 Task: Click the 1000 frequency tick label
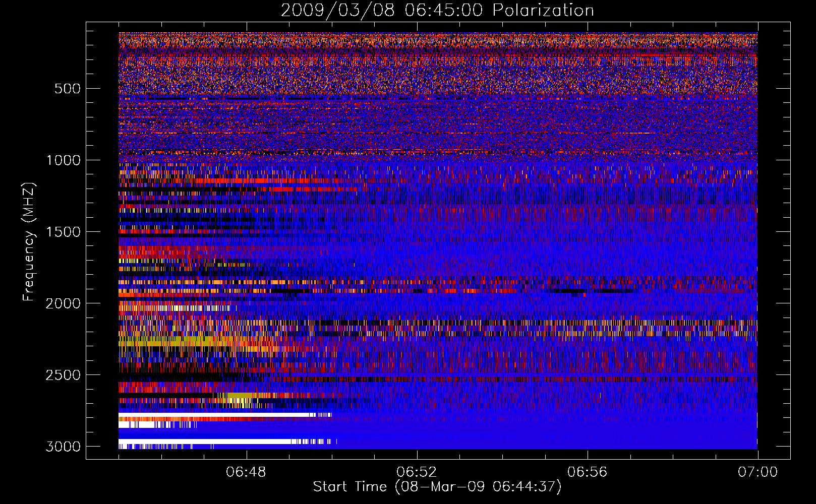tap(64, 160)
